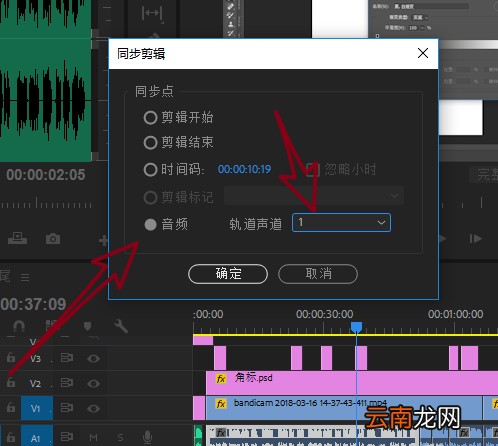This screenshot has width=498, height=446.
Task: Click the Export Frame camera icon
Action: (53, 239)
